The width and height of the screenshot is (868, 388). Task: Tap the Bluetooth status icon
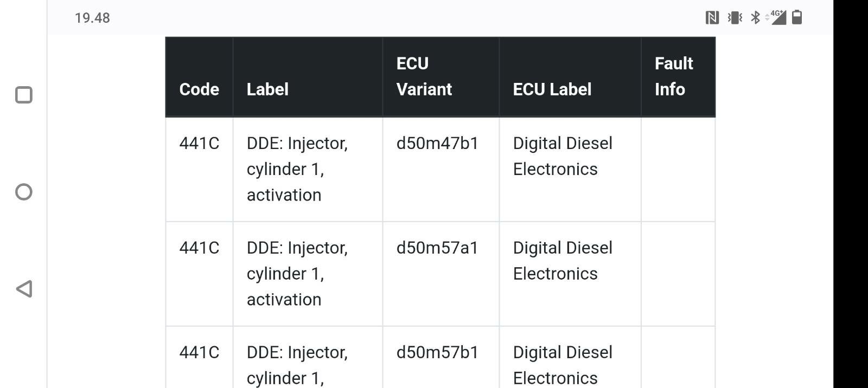tap(755, 18)
